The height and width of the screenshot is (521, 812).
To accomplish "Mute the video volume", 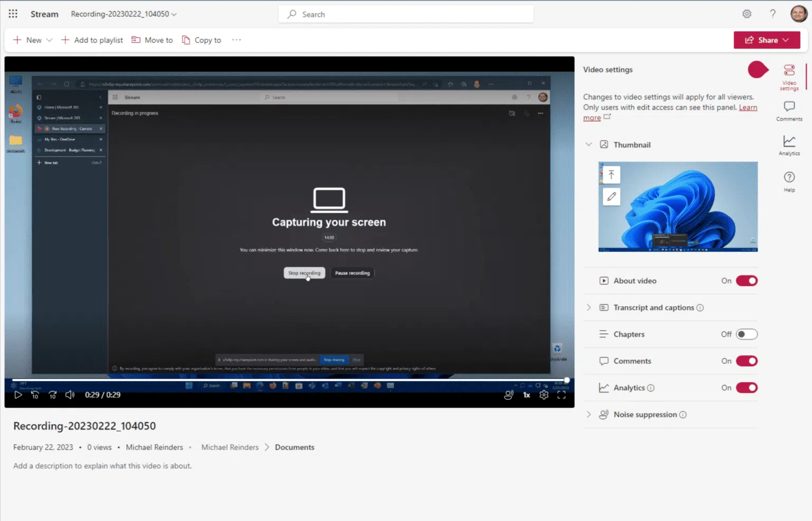I will pyautogui.click(x=70, y=395).
